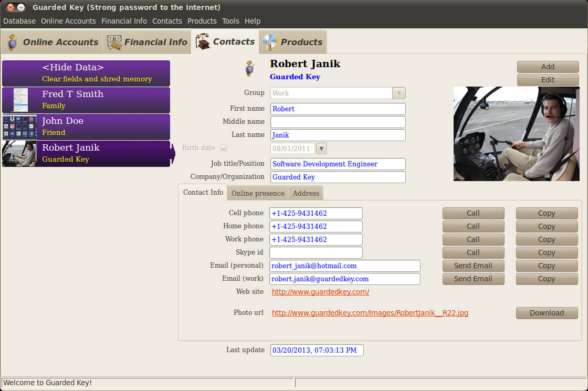Click the Last update field
The height and width of the screenshot is (391, 588).
[x=317, y=350]
